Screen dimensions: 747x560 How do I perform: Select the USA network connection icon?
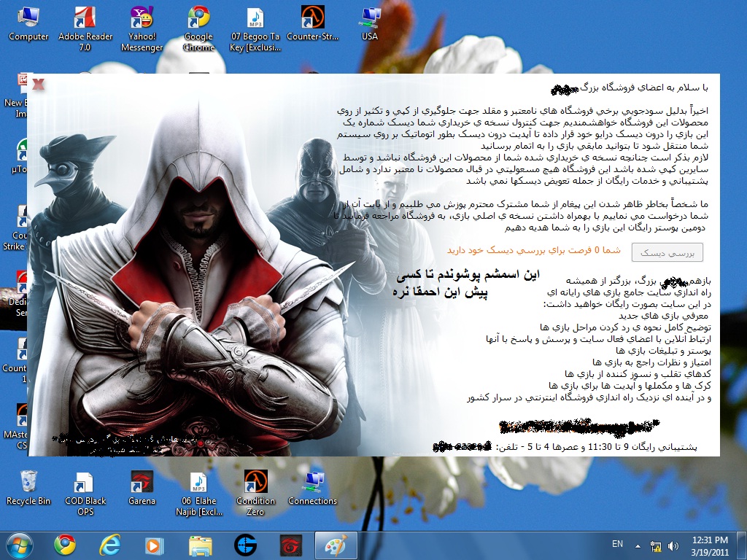(x=370, y=24)
